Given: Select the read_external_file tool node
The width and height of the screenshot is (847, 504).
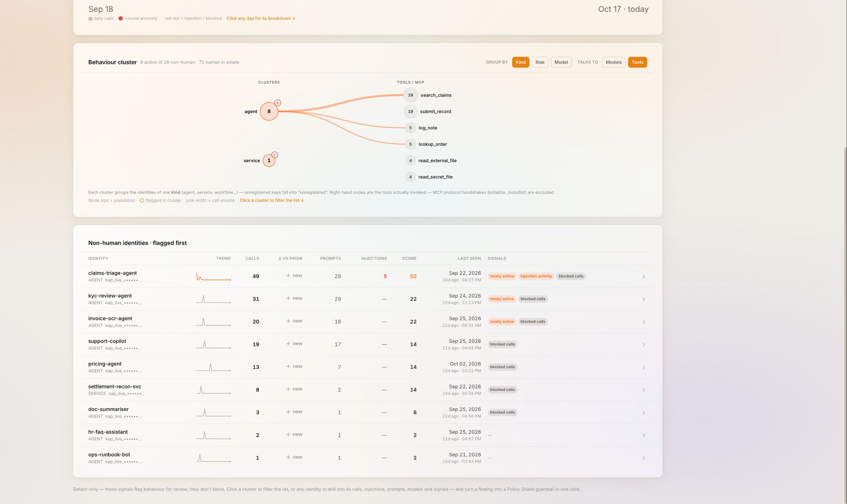Looking at the screenshot, I should (x=410, y=160).
